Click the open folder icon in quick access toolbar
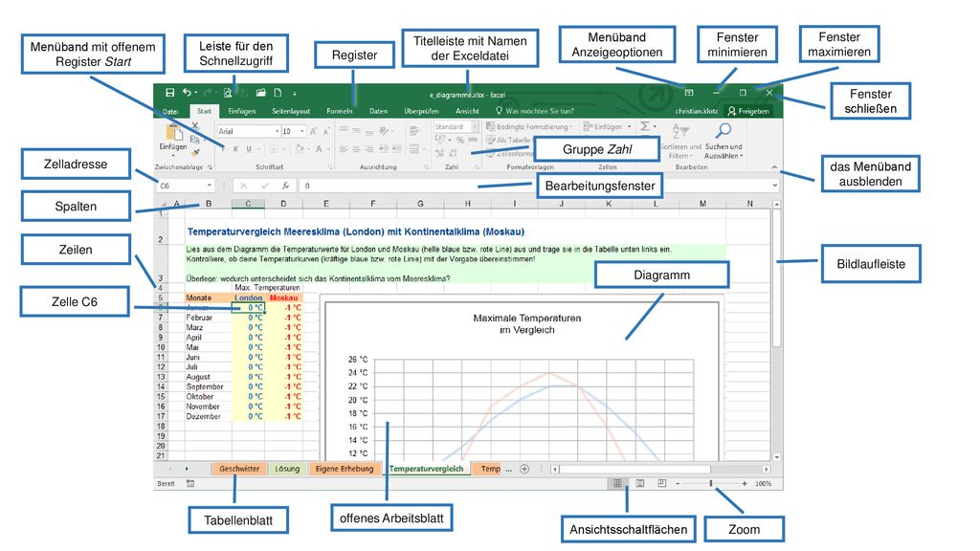This screenshot has height=551, width=980. [260, 93]
